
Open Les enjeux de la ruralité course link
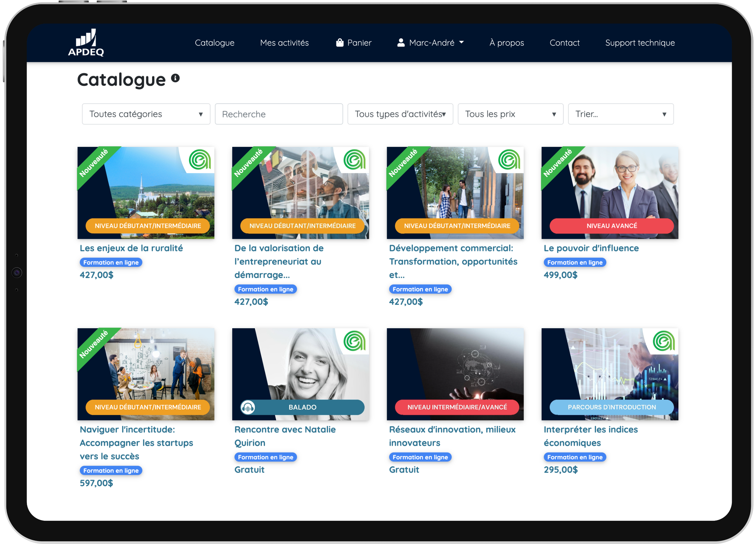tap(131, 248)
